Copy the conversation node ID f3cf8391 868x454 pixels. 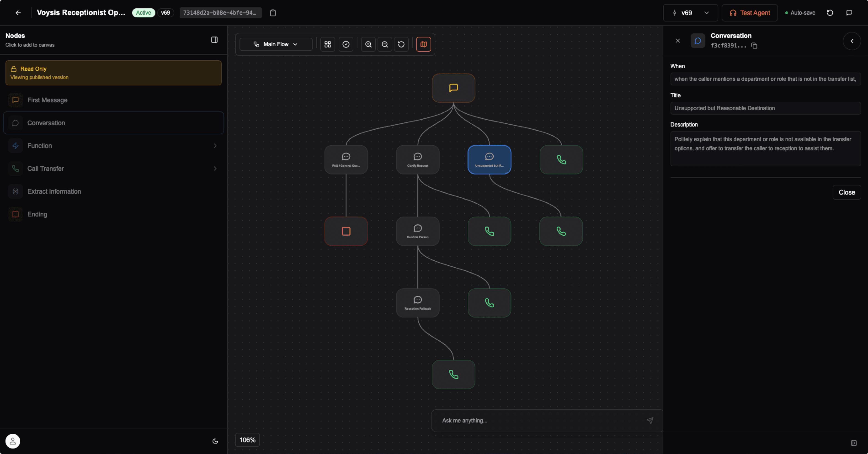pyautogui.click(x=754, y=46)
